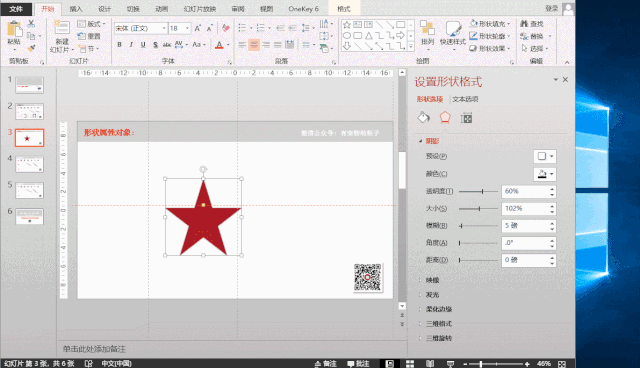Expand the Glow (发光) section
This screenshot has width=640, height=368.
[420, 295]
